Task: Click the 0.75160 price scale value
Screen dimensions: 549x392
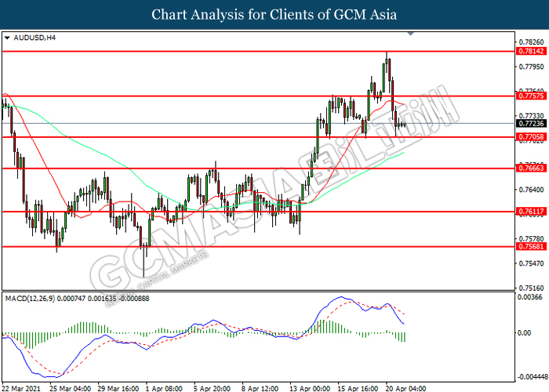Action: pos(531,288)
